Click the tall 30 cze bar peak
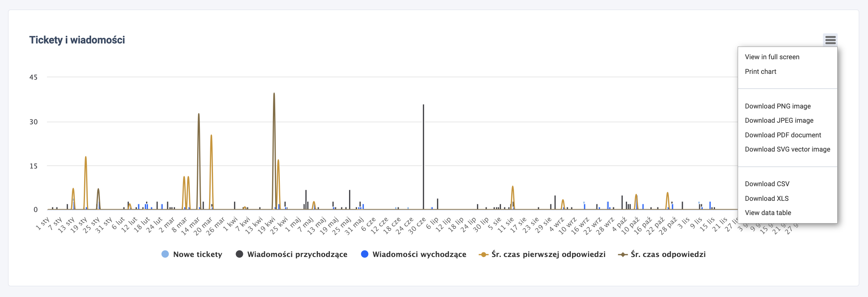This screenshot has height=297, width=868. point(423,105)
